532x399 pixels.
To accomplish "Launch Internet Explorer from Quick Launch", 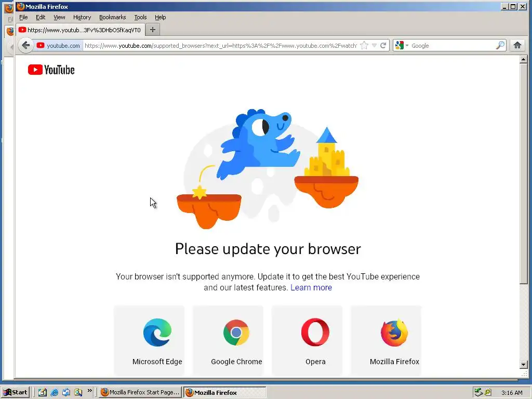I will pyautogui.click(x=54, y=392).
